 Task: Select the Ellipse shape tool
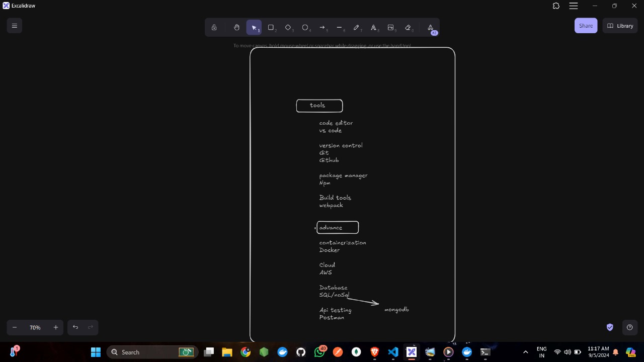pos(305,28)
